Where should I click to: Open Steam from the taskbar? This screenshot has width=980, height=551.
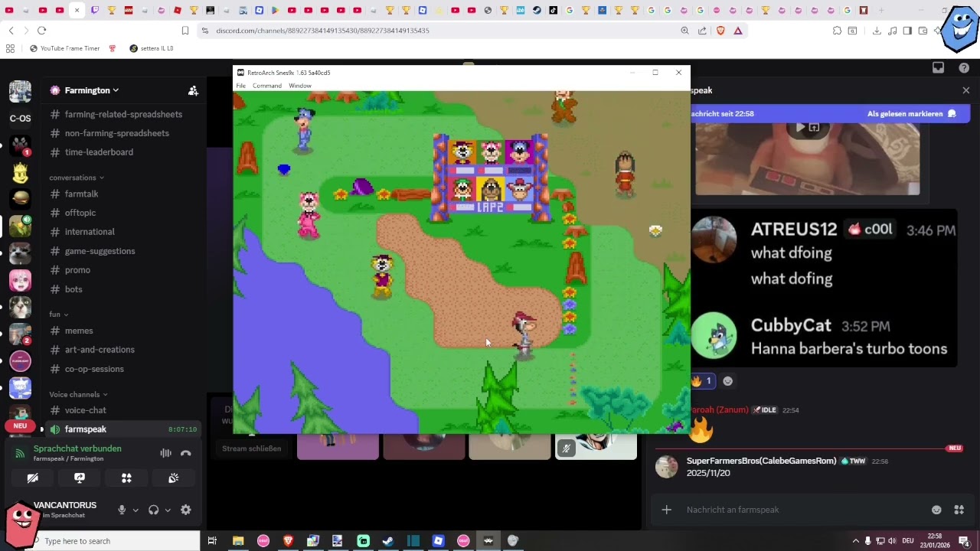tap(388, 541)
